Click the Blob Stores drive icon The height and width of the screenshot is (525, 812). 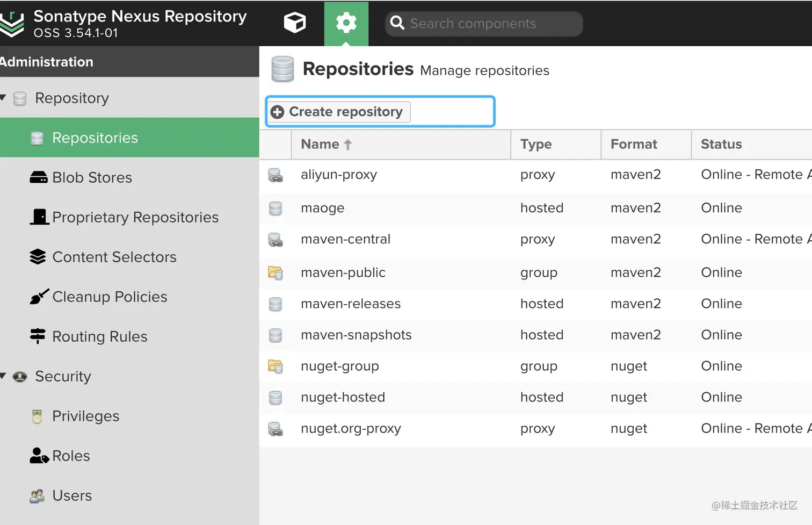point(39,177)
